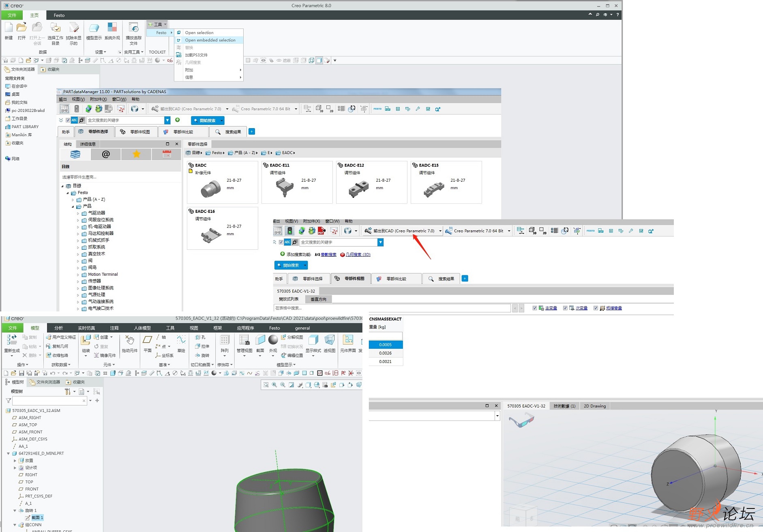Open the 工具 dropdown in the ribbon
The width and height of the screenshot is (763, 532).
[157, 24]
